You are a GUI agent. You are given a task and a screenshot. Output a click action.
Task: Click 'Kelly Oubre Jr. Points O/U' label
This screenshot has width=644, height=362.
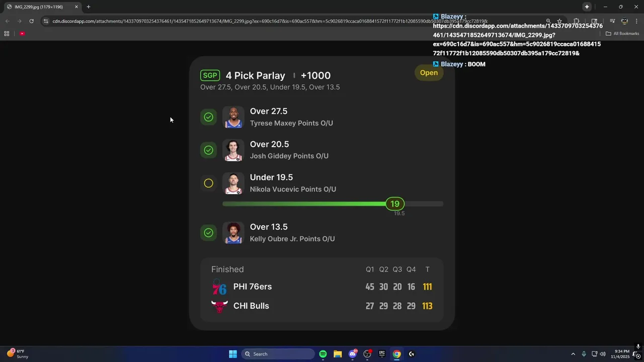pos(292,239)
